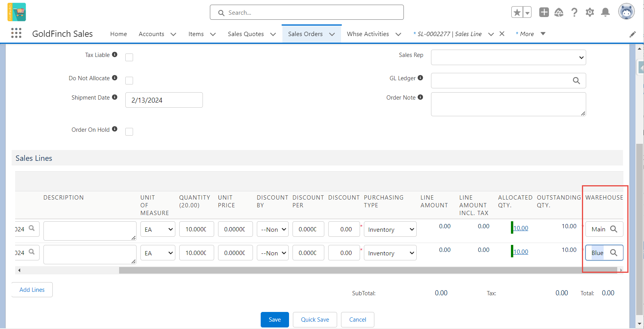This screenshot has width=644, height=329.
Task: Click the Add Lines button
Action: pyautogui.click(x=32, y=289)
